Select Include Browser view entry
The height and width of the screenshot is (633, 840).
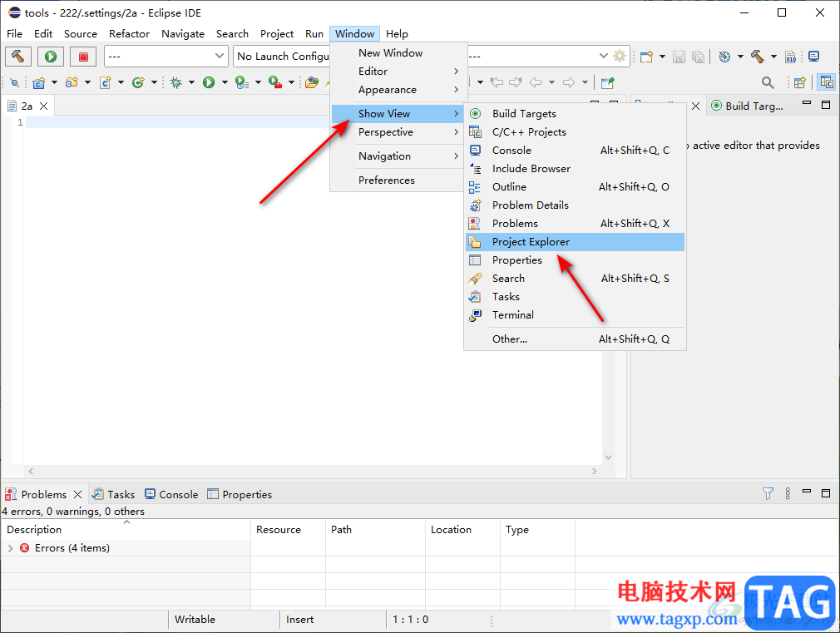point(575,168)
